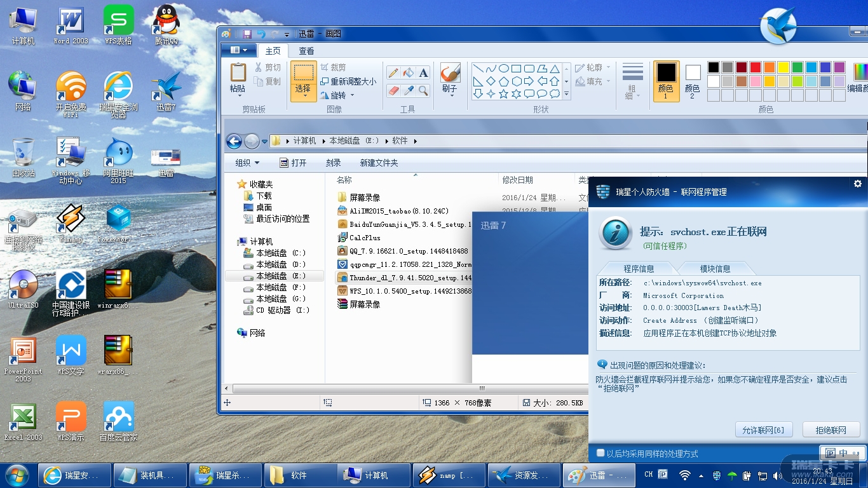Open the 阿里旺旺 2015 desktop icon

(x=118, y=161)
